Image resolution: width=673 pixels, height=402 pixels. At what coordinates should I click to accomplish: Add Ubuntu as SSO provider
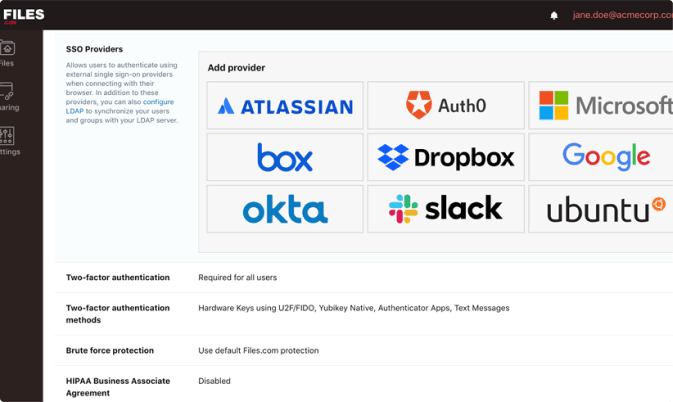click(601, 209)
